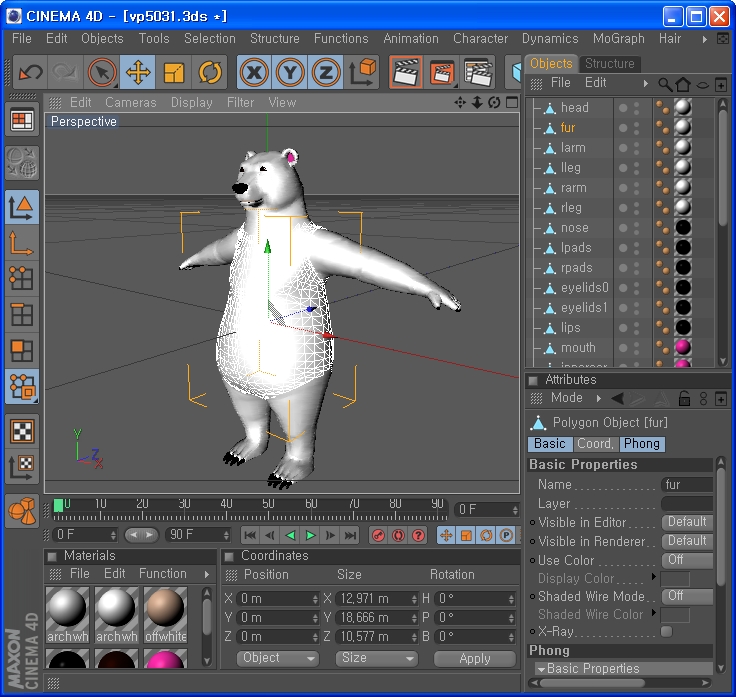Select the Texture tool checkerboard icon
The height and width of the screenshot is (697, 736).
(22, 431)
